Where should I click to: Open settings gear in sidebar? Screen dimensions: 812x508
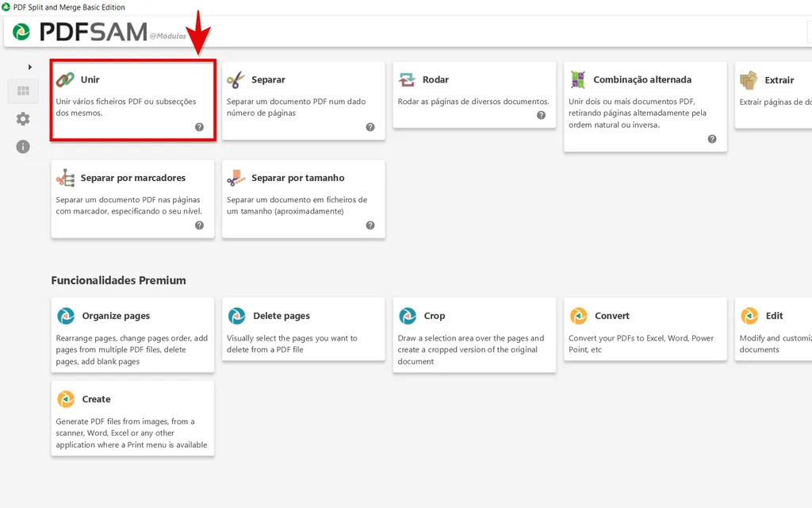point(23,119)
